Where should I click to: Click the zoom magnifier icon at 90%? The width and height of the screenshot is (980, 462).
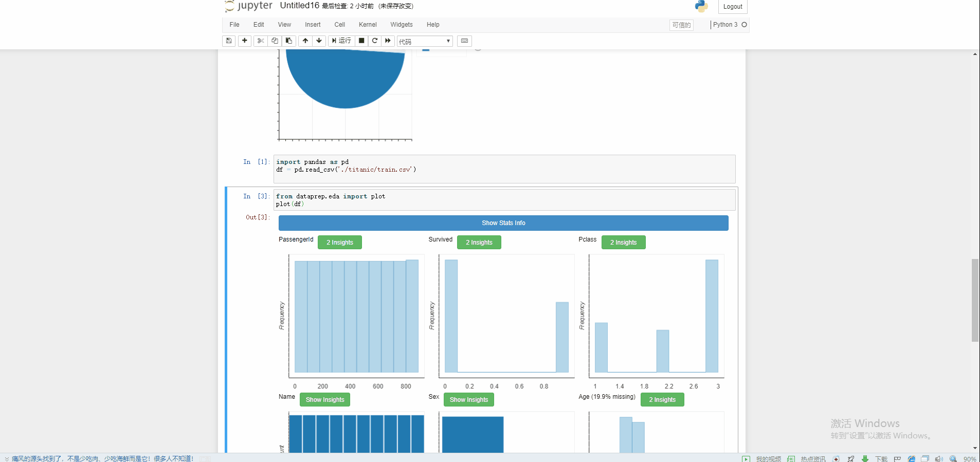(x=953, y=459)
